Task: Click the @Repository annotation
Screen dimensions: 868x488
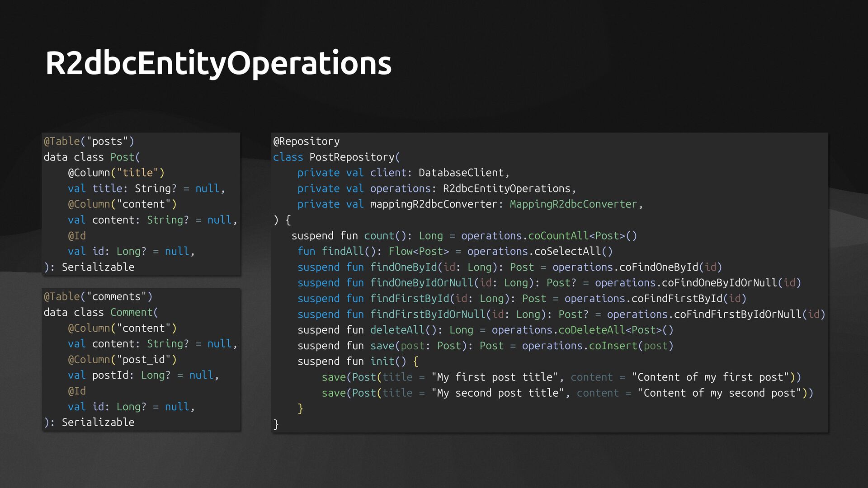Action: tap(306, 141)
